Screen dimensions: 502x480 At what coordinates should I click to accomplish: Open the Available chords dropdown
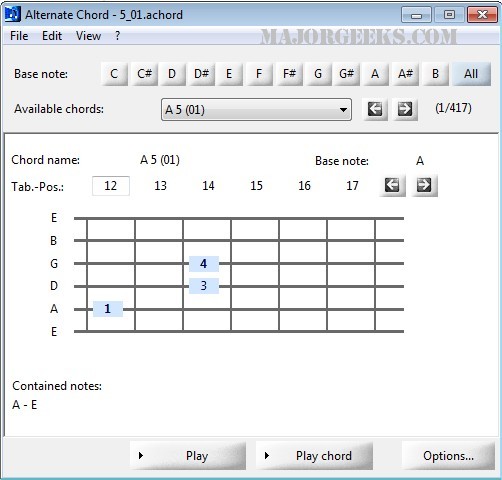pyautogui.click(x=256, y=109)
